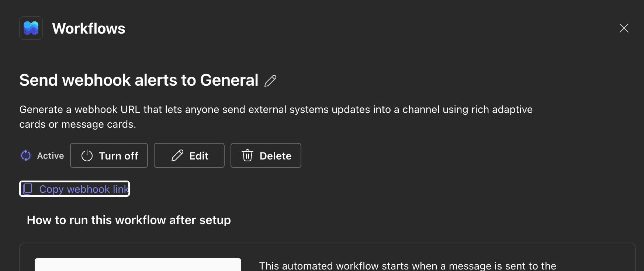The height and width of the screenshot is (271, 644).
Task: Select the 'Send webhook alerts to General' title
Action: (x=139, y=80)
